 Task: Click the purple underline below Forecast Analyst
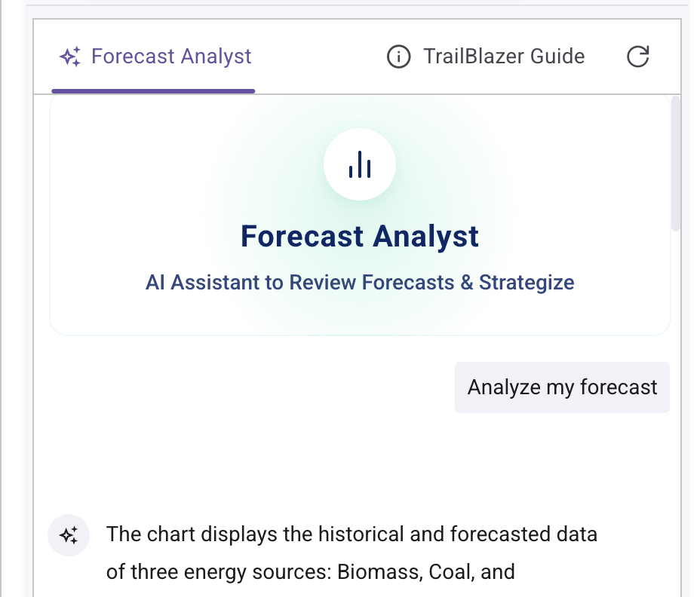153,89
